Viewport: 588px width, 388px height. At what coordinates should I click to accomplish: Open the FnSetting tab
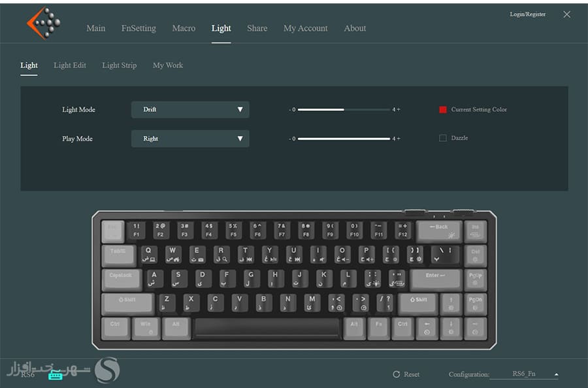139,28
